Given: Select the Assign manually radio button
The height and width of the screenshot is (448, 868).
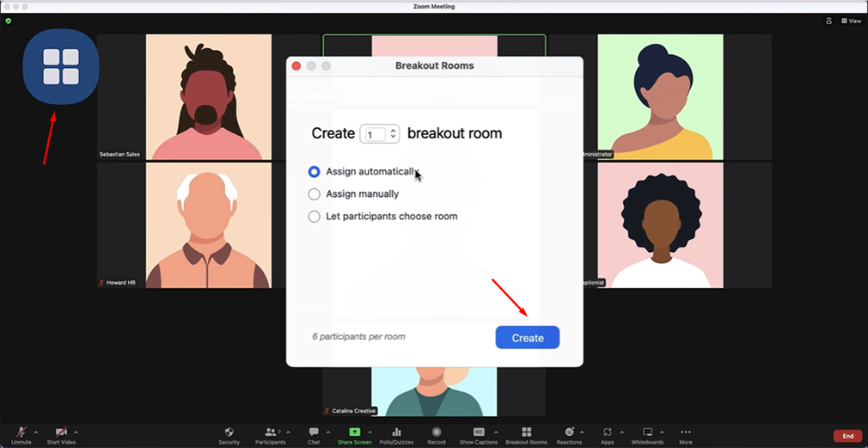Looking at the screenshot, I should click(x=315, y=194).
